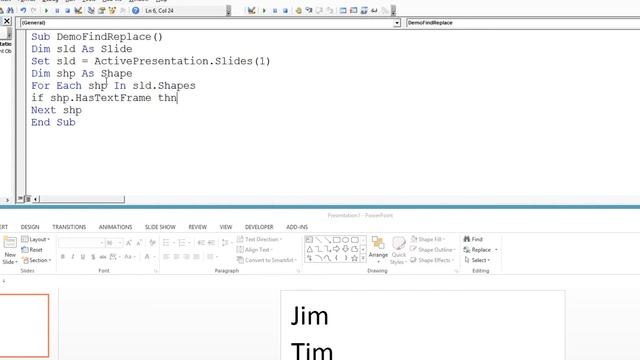Select the Triangle shape in the shapes gallery
The height and width of the screenshot is (360, 640).
point(309,249)
